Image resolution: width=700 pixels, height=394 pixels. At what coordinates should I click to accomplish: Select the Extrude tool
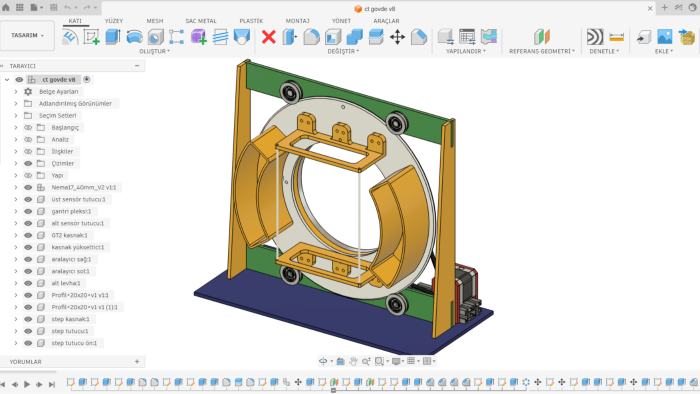tap(113, 37)
